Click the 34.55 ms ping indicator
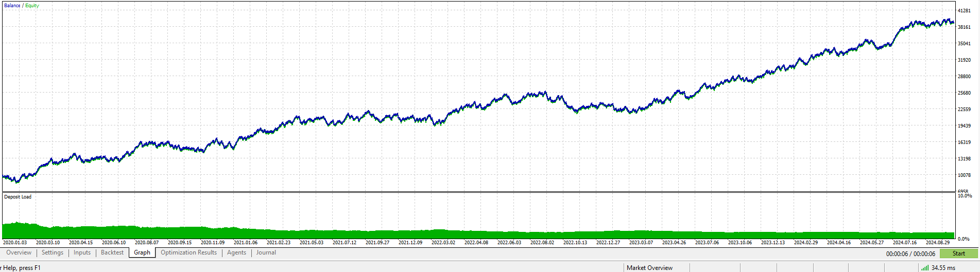The width and height of the screenshot is (980, 272). [x=943, y=267]
